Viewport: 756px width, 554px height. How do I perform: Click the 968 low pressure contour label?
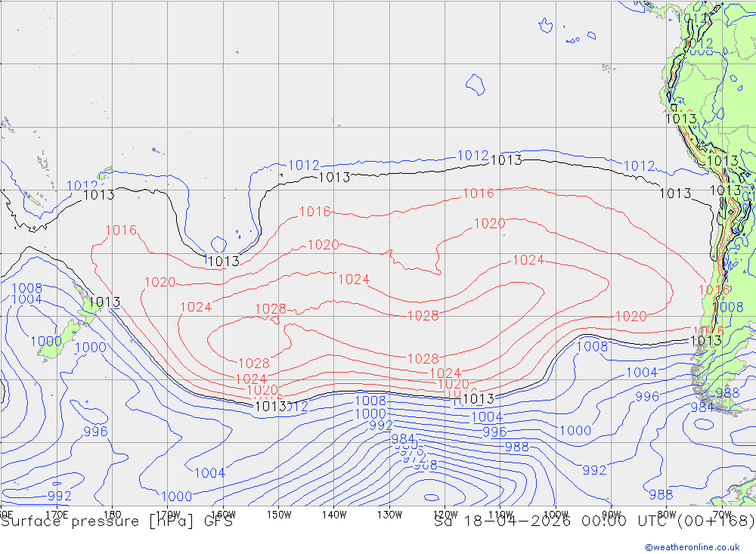(x=426, y=466)
